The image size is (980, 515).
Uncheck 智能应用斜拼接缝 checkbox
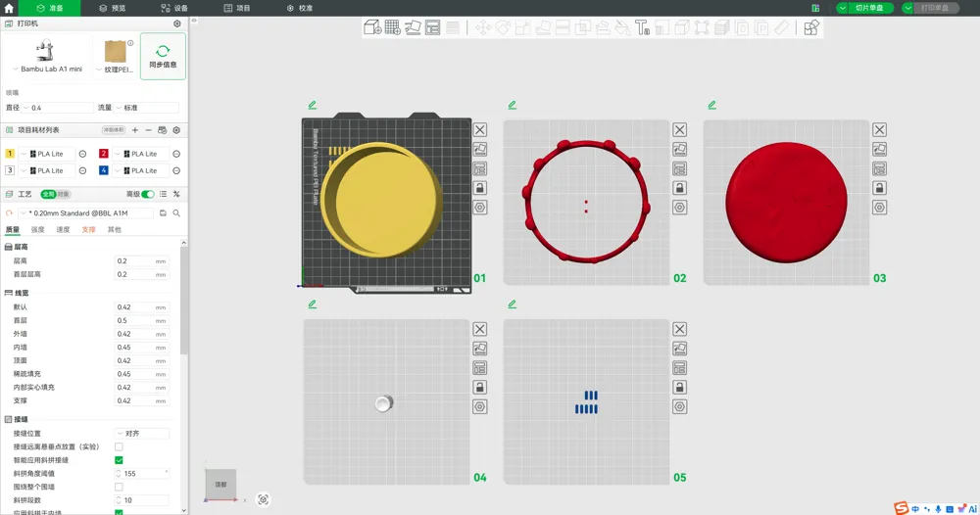pyautogui.click(x=119, y=460)
